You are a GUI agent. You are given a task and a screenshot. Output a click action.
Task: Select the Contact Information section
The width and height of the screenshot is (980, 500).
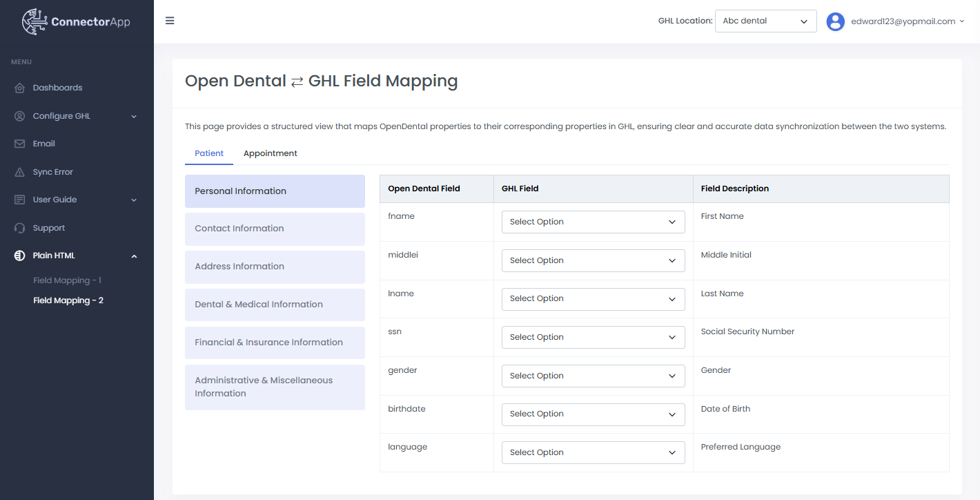(x=275, y=229)
